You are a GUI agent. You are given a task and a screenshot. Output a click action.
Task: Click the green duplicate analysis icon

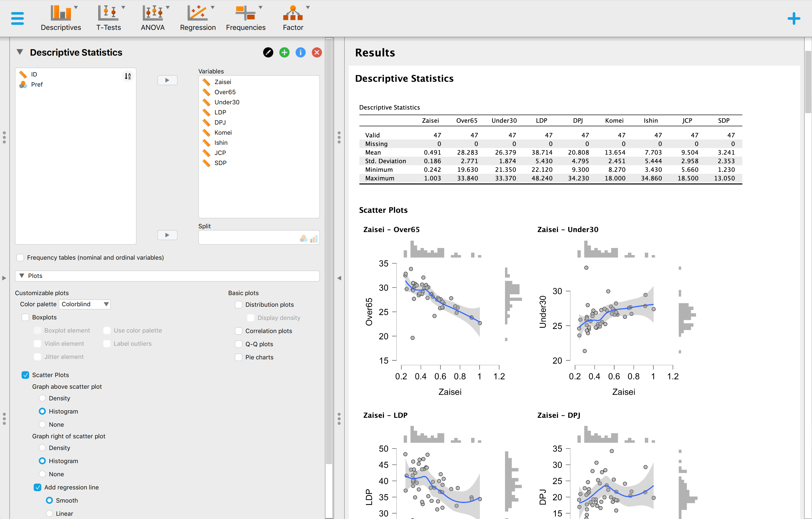pyautogui.click(x=284, y=52)
